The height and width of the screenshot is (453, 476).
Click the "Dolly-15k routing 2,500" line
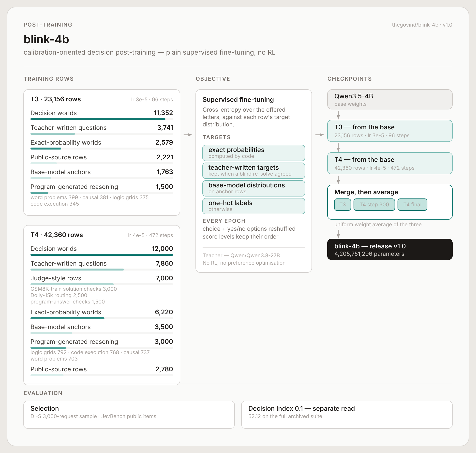[59, 295]
